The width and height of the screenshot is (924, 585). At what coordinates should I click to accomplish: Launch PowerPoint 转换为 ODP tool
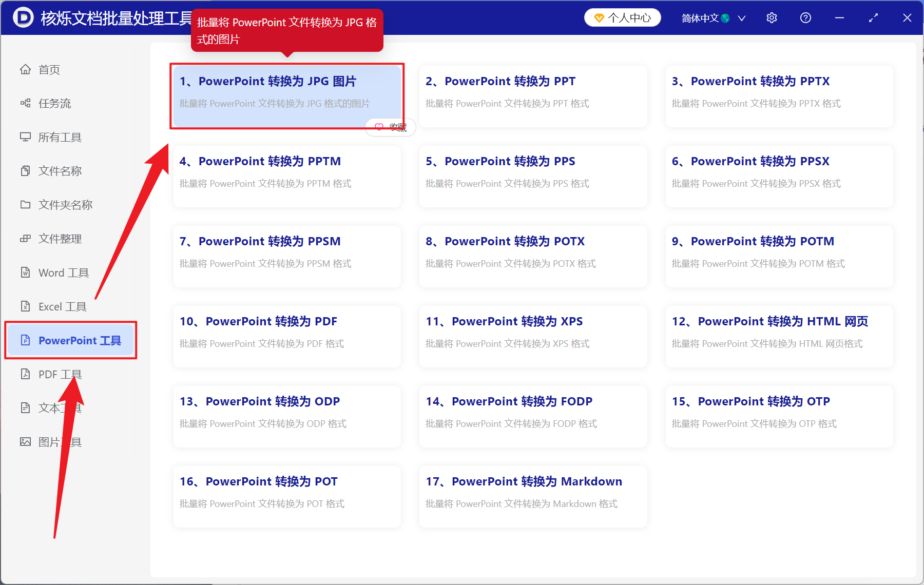click(287, 416)
